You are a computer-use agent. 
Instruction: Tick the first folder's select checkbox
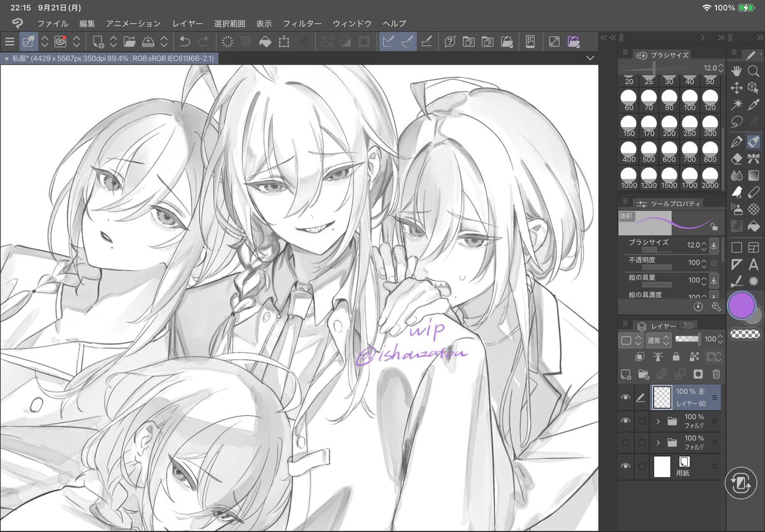point(642,421)
